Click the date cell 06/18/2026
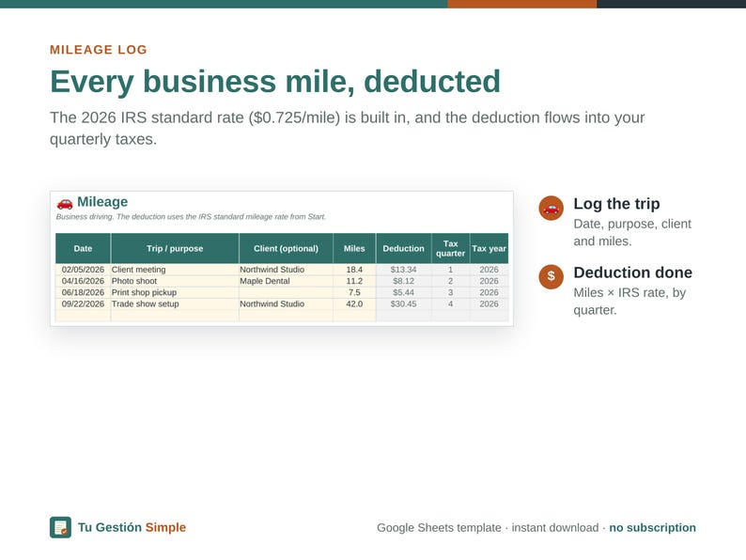This screenshot has width=746, height=560. click(83, 292)
